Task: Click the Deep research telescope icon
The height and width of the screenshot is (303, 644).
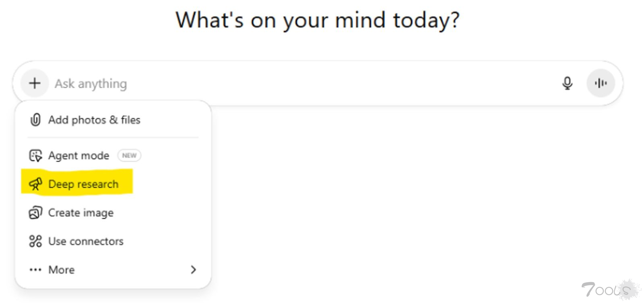Action: click(x=35, y=184)
